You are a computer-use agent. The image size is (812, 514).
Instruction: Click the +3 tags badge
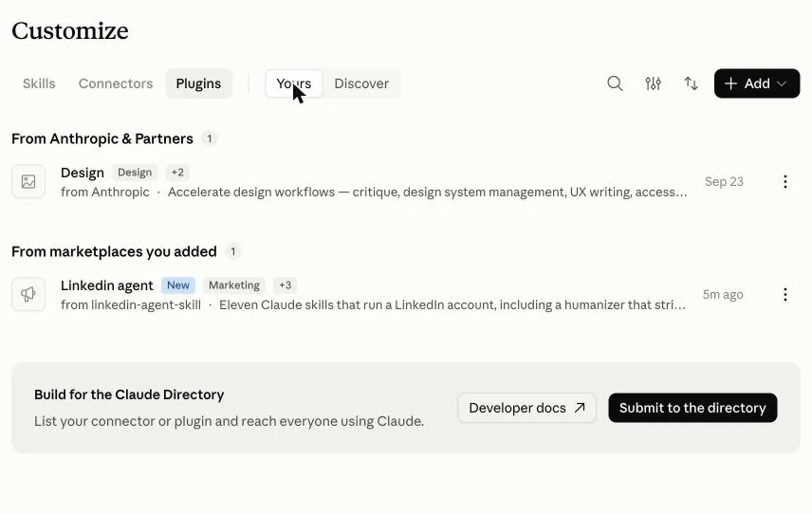tap(285, 285)
